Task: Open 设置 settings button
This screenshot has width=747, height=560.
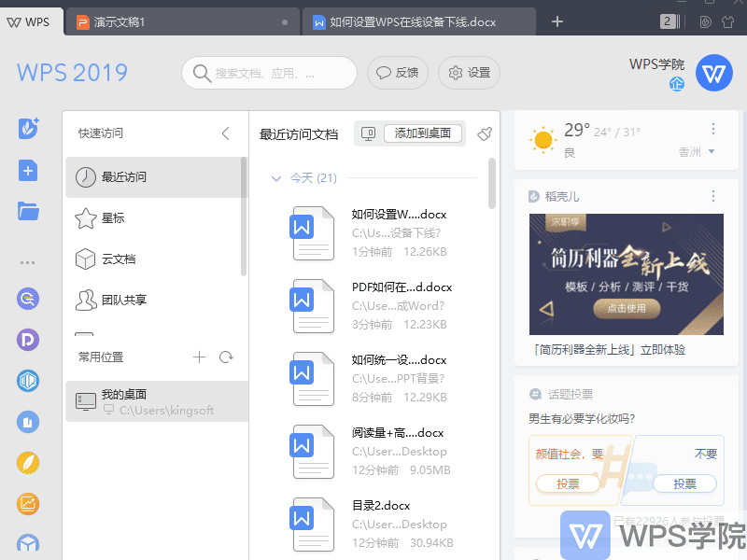Action: pos(469,73)
